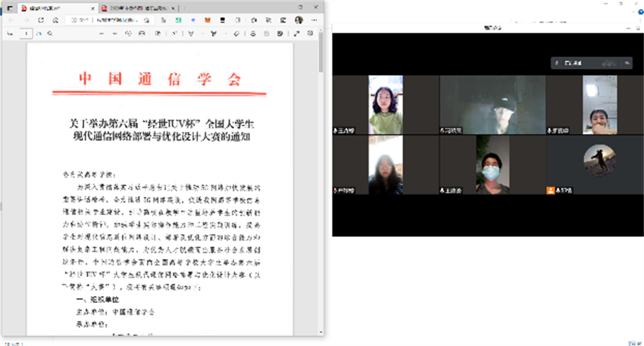Open PDF page view options

coord(158,33)
